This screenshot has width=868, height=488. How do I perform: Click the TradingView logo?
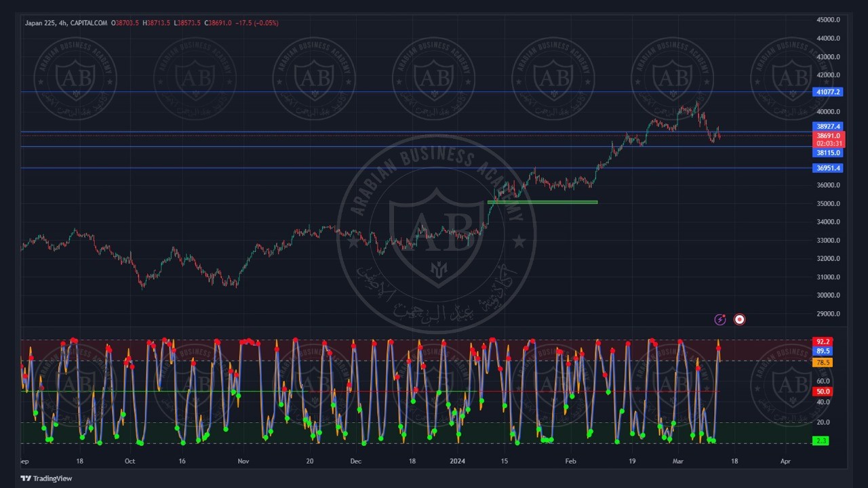[46, 479]
